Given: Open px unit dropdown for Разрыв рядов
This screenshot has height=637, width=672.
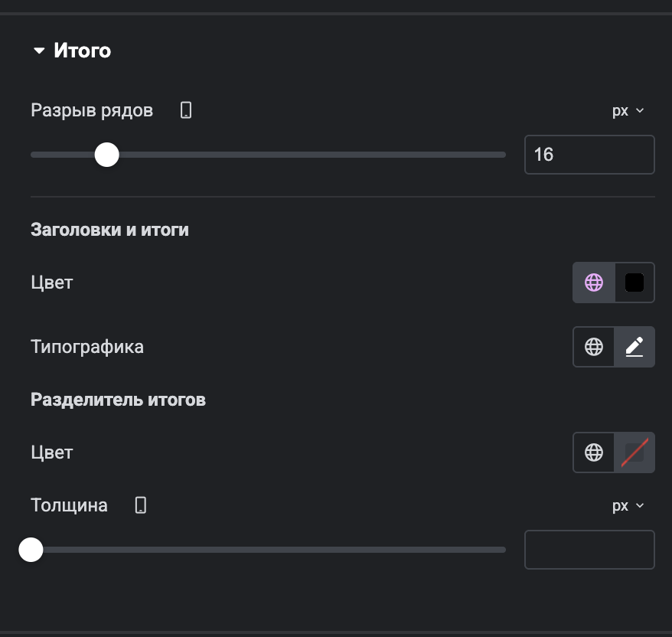Looking at the screenshot, I should tap(628, 110).
